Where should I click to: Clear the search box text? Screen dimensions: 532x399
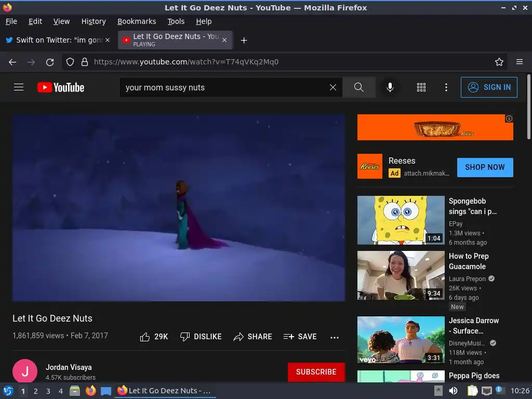coord(333,87)
